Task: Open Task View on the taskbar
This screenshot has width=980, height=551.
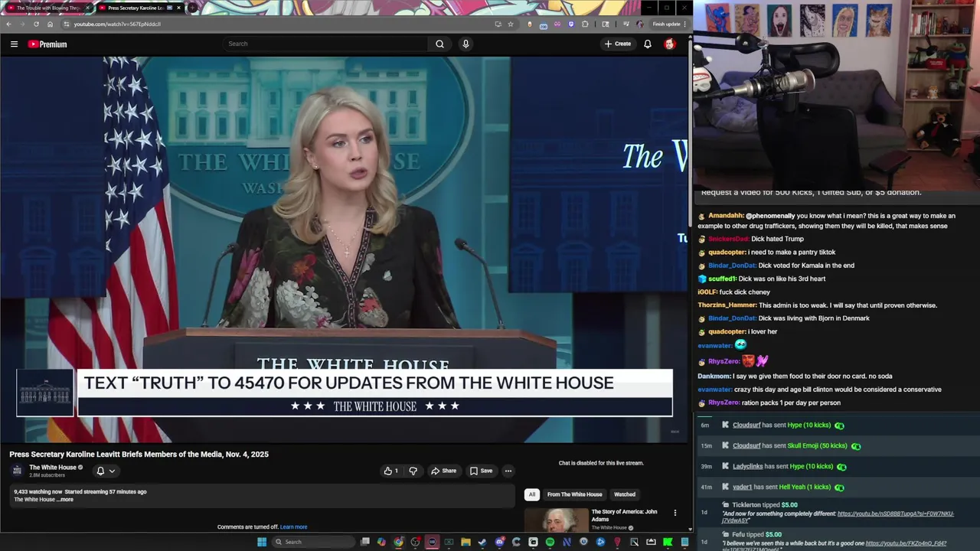Action: (365, 542)
